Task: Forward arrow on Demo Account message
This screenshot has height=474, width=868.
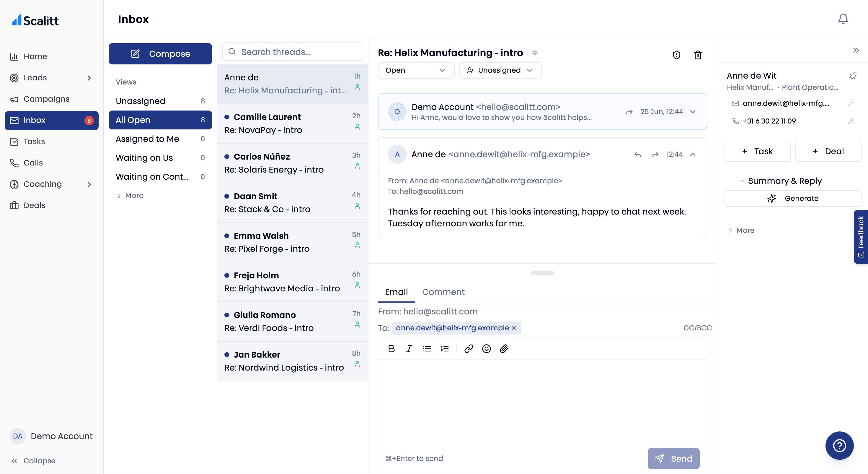Action: (629, 112)
